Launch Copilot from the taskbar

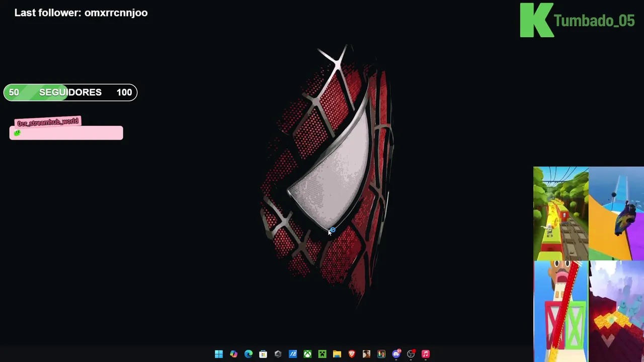pyautogui.click(x=233, y=354)
